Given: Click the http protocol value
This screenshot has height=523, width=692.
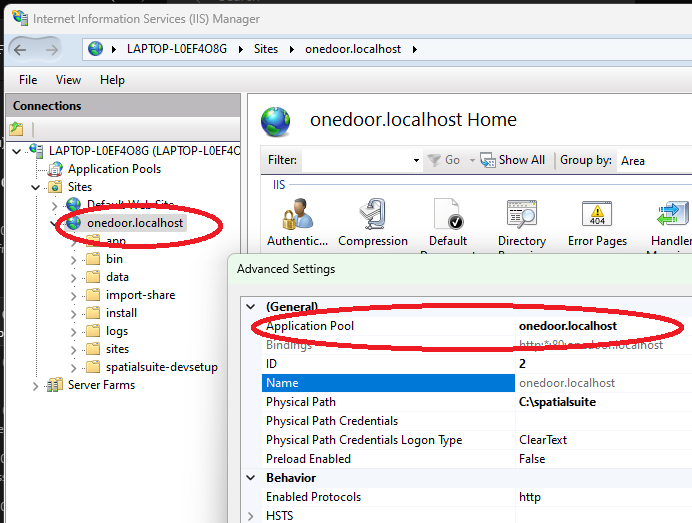Looking at the screenshot, I should point(530,497).
